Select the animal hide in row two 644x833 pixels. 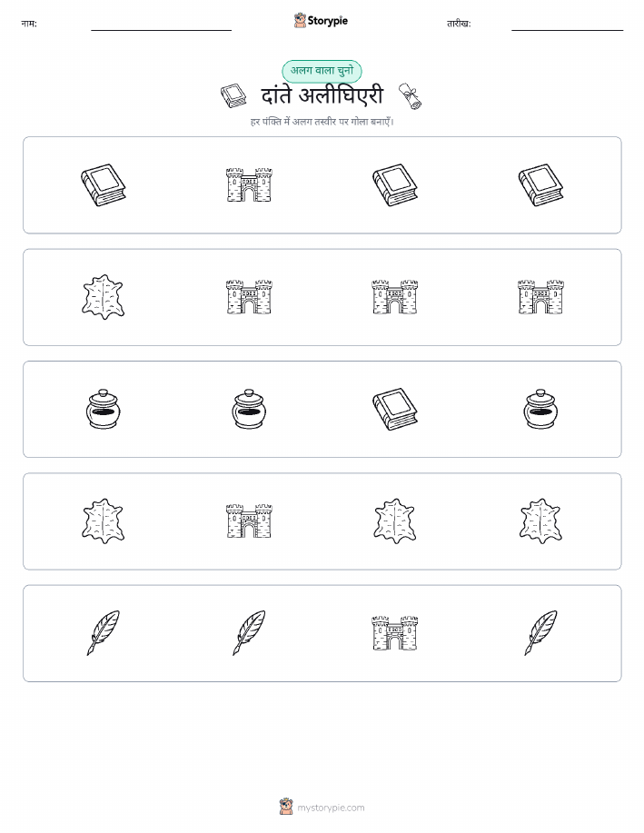point(103,297)
